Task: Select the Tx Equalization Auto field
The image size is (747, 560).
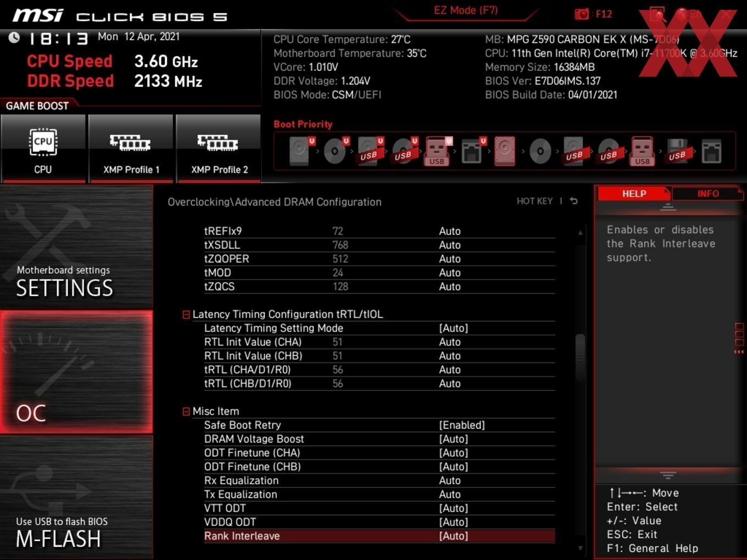Action: click(450, 494)
